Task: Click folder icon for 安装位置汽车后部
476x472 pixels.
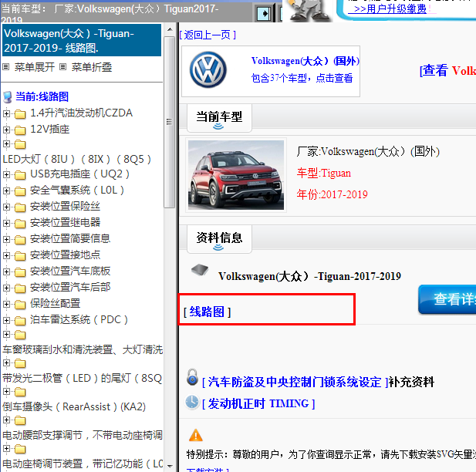Action: click(x=20, y=288)
